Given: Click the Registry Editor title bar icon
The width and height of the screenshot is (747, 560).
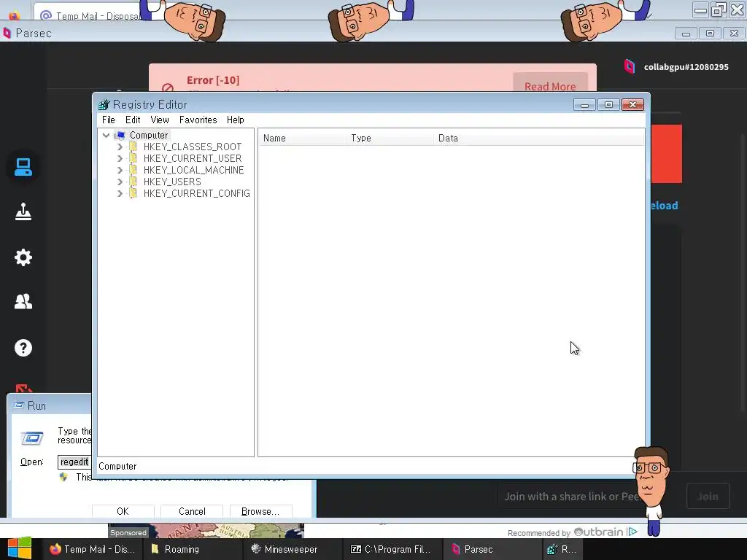Looking at the screenshot, I should click(104, 105).
